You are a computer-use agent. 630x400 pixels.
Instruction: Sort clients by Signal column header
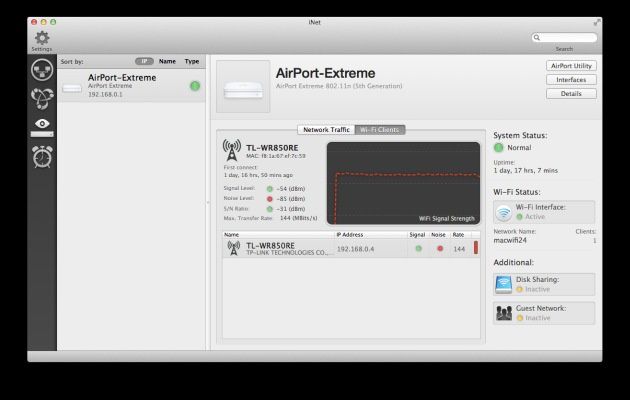pyautogui.click(x=417, y=235)
